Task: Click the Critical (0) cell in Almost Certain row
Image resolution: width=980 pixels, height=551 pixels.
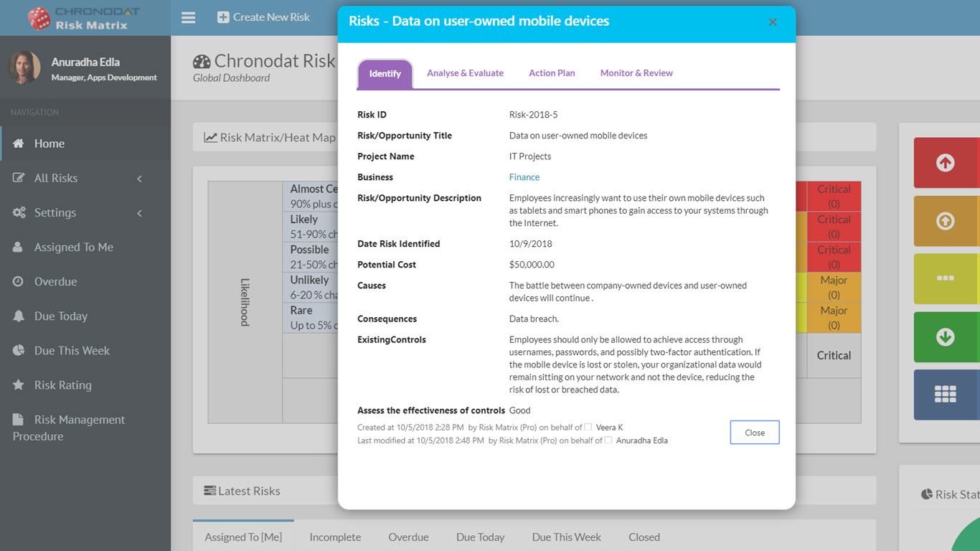Action: (x=834, y=197)
